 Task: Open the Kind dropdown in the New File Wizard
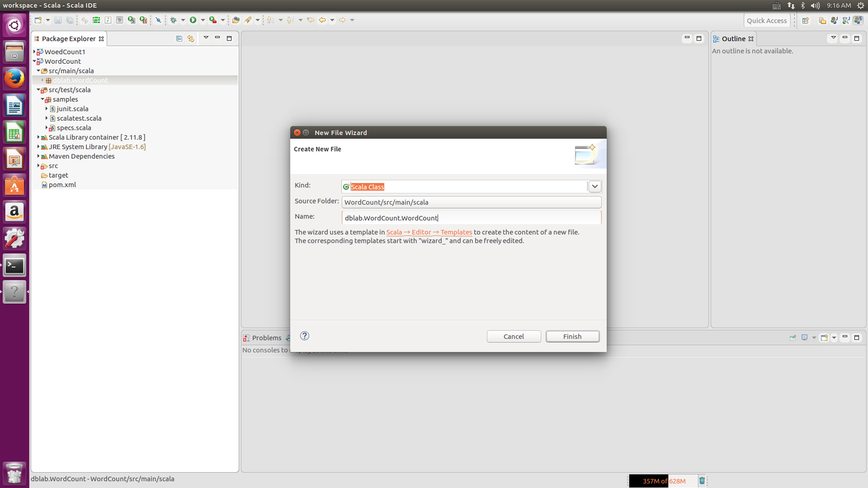point(594,186)
